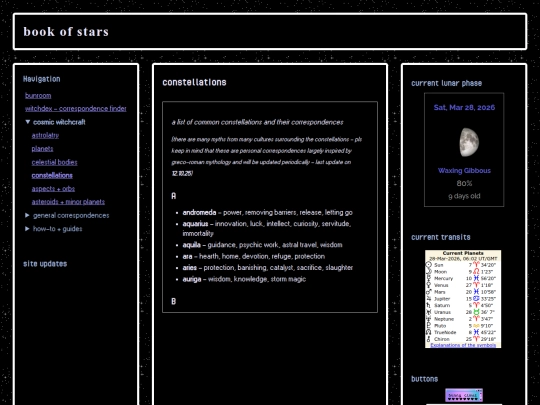Collapse the cosmic witchcraft section

click(x=55, y=122)
